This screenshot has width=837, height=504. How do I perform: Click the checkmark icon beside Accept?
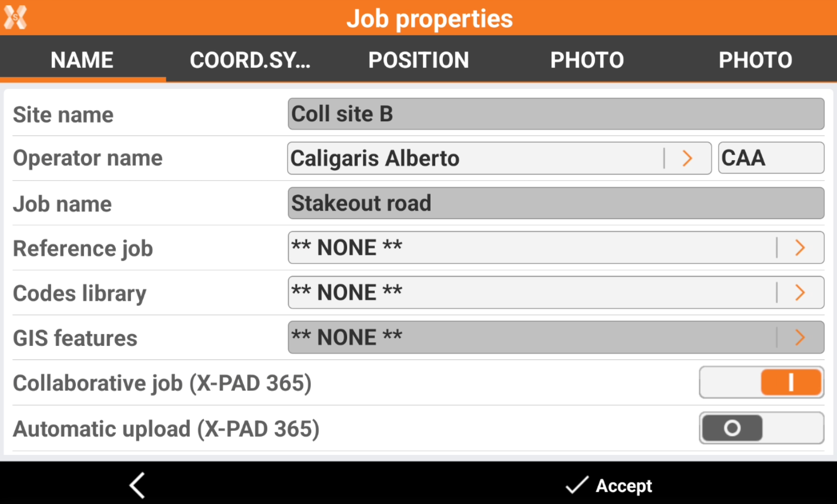pos(576,485)
